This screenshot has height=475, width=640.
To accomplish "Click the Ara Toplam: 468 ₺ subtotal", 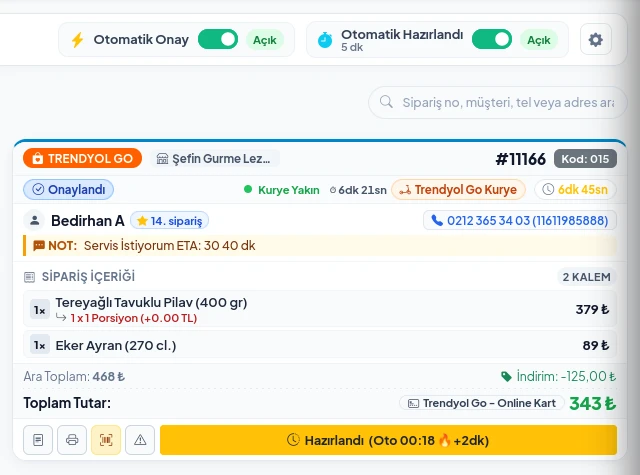I will 74,376.
